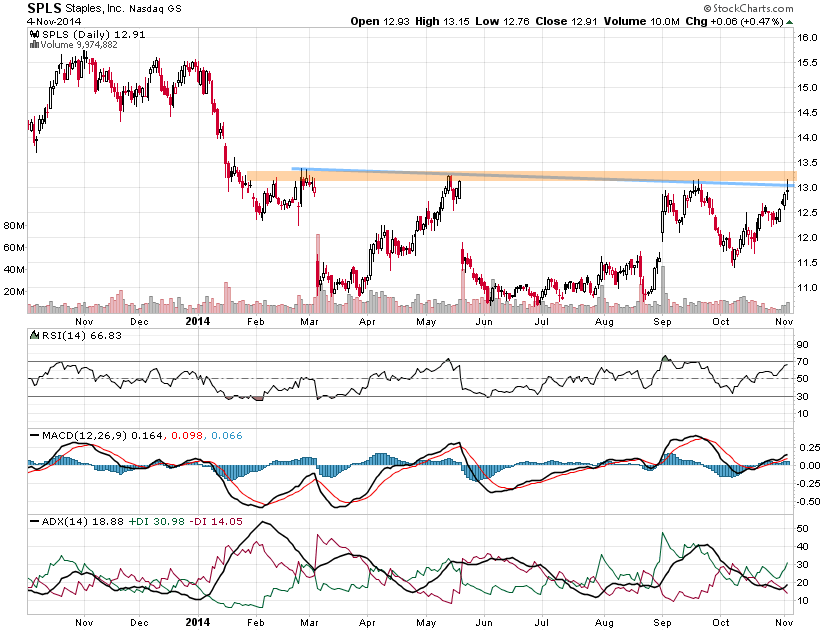
Task: Click the 11.5 price axis label
Action: pyautogui.click(x=807, y=262)
